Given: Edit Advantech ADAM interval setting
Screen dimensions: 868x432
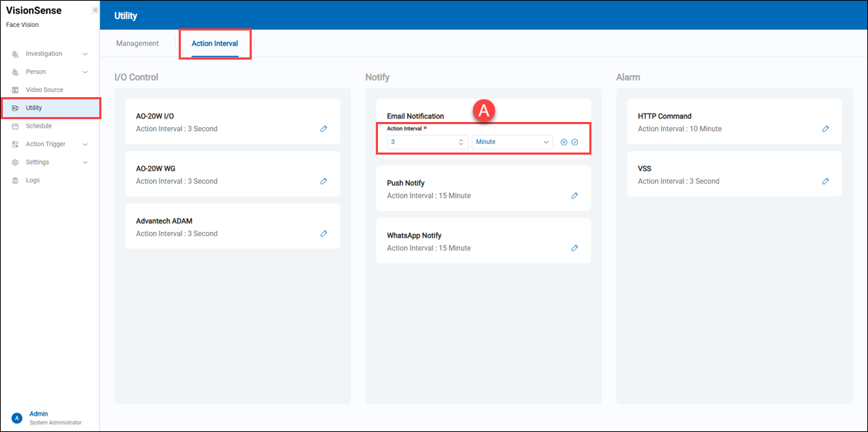Looking at the screenshot, I should [323, 233].
